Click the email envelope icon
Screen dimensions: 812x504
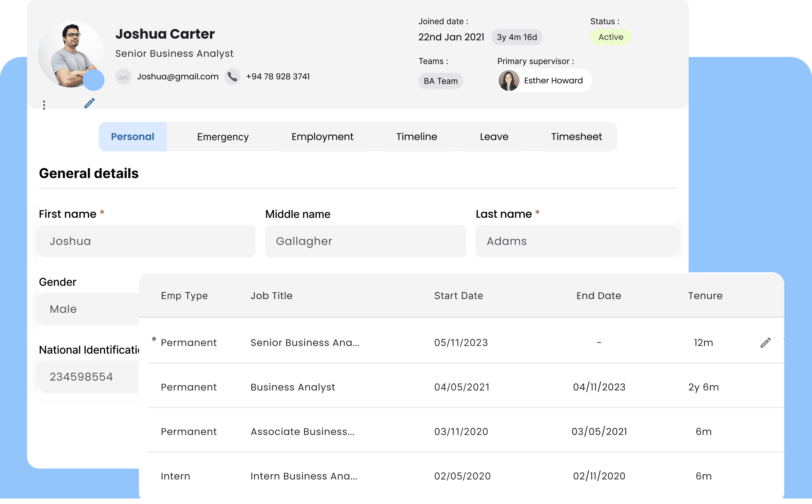click(123, 77)
